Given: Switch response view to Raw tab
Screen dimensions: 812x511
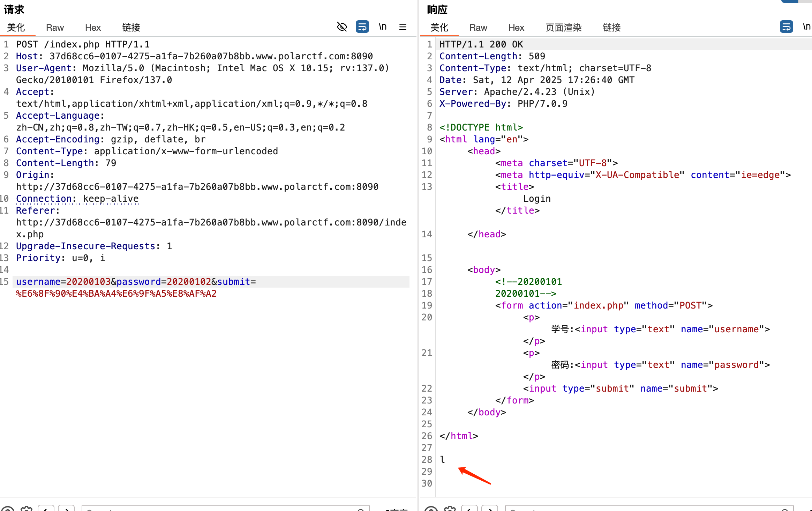Looking at the screenshot, I should point(478,28).
